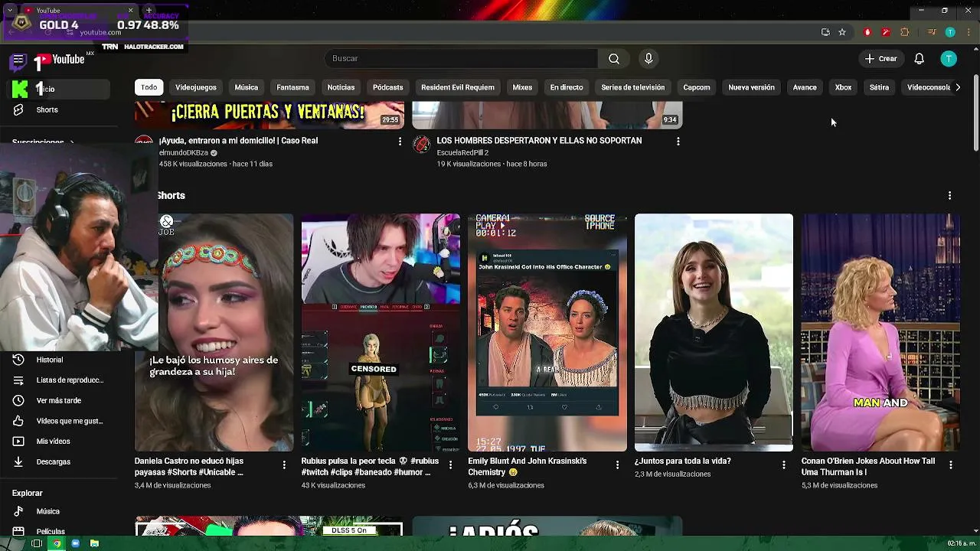Open the Conan O'Brien short thumbnail
The width and height of the screenshot is (980, 551).
pyautogui.click(x=880, y=332)
